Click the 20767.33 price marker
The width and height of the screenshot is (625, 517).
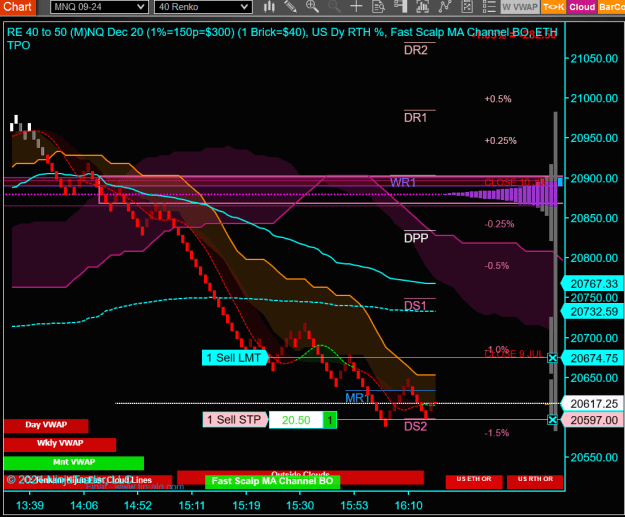pos(593,284)
